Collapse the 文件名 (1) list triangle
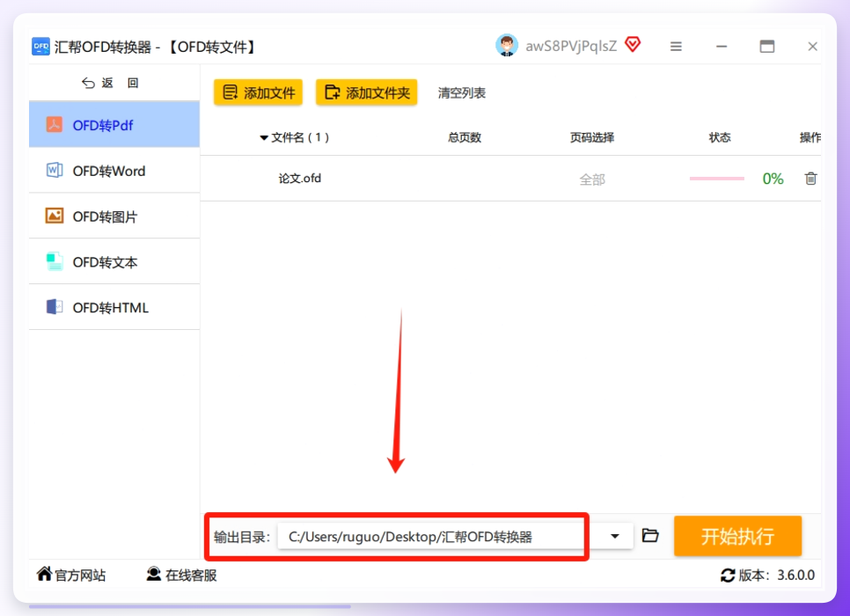Image resolution: width=850 pixels, height=616 pixels. pyautogui.click(x=264, y=138)
